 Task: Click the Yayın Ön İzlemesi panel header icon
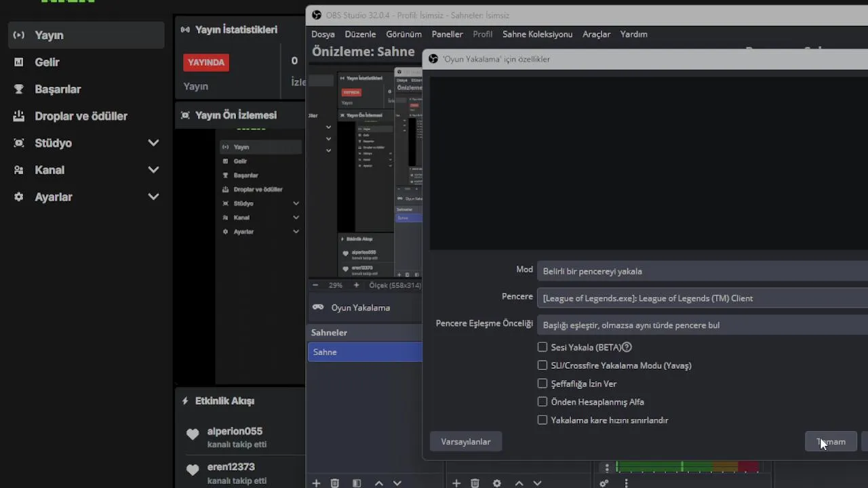[x=185, y=115]
